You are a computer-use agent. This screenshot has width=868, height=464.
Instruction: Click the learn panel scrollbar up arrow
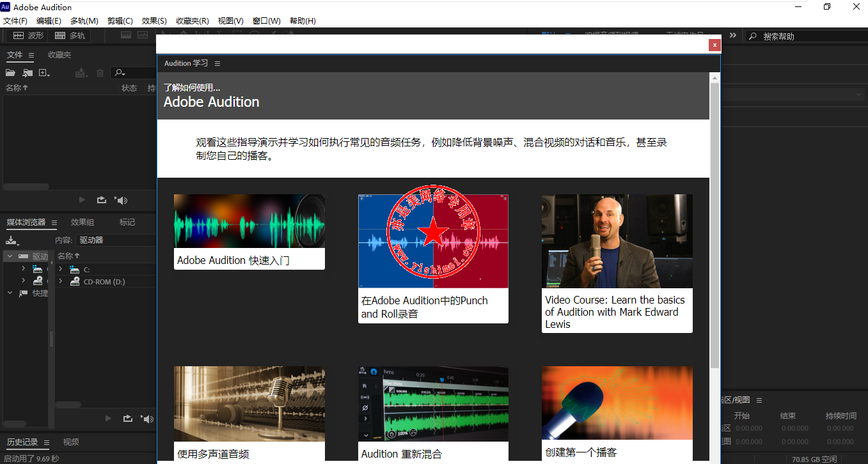(x=715, y=77)
